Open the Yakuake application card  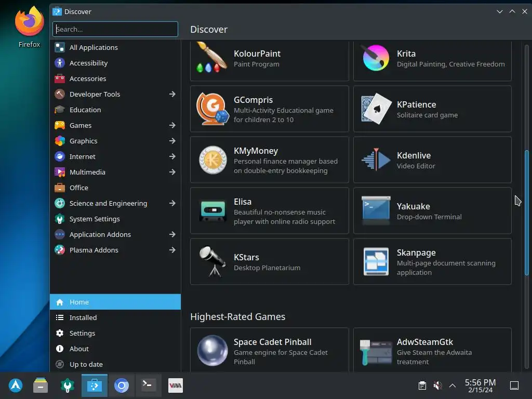pyautogui.click(x=432, y=211)
